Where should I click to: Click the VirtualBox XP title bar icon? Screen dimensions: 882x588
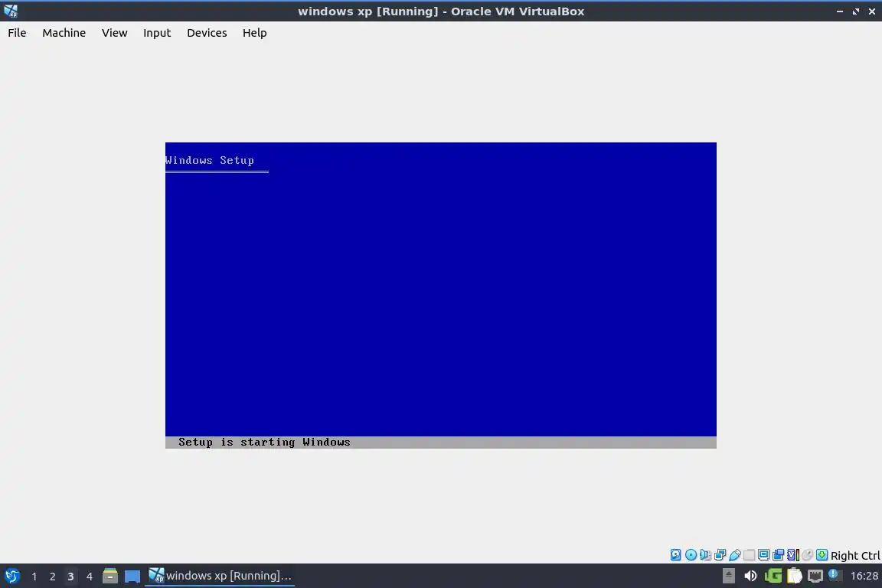point(11,11)
